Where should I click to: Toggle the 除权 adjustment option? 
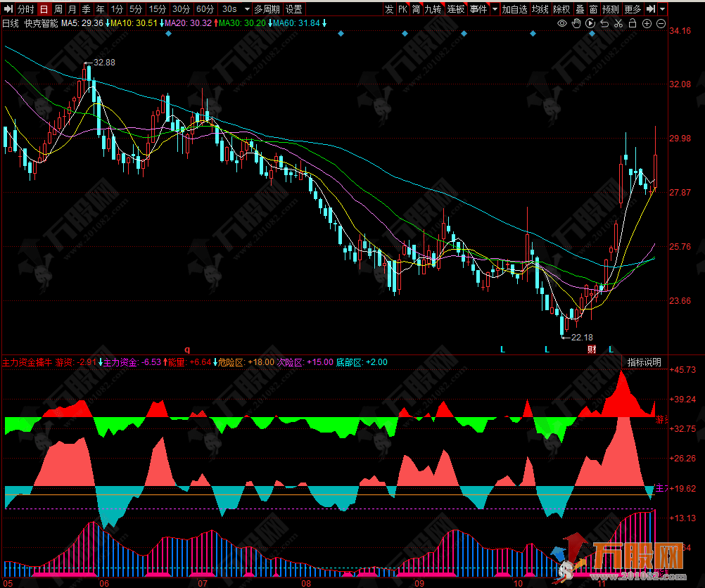561,9
